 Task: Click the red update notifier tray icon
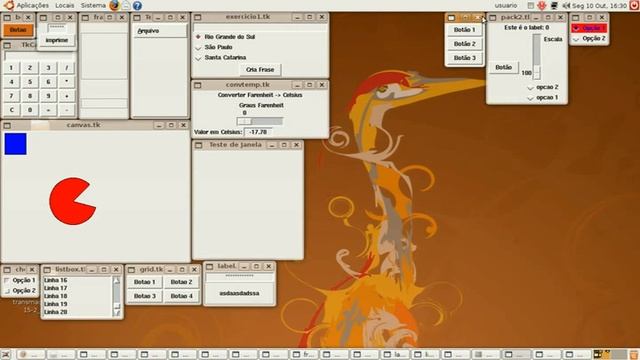[x=542, y=6]
